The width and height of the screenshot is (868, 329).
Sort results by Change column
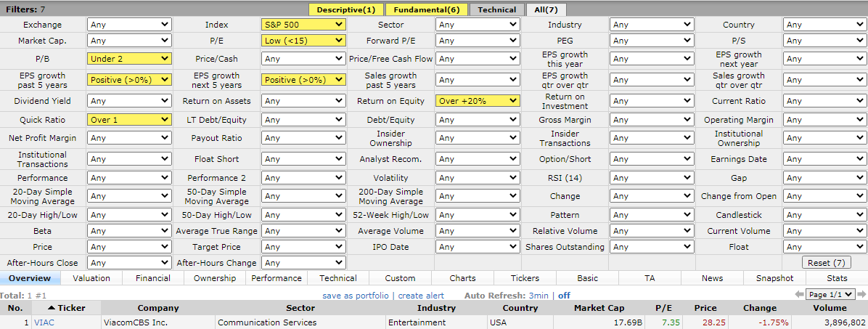pos(760,308)
